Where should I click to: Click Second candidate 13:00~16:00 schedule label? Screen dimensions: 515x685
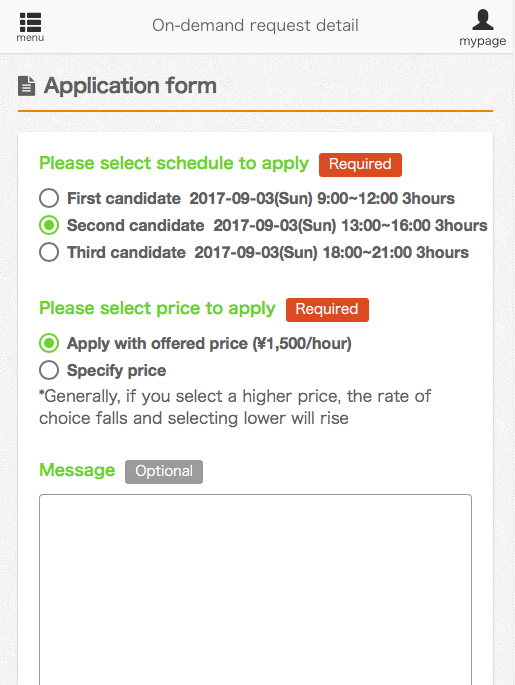(x=277, y=225)
